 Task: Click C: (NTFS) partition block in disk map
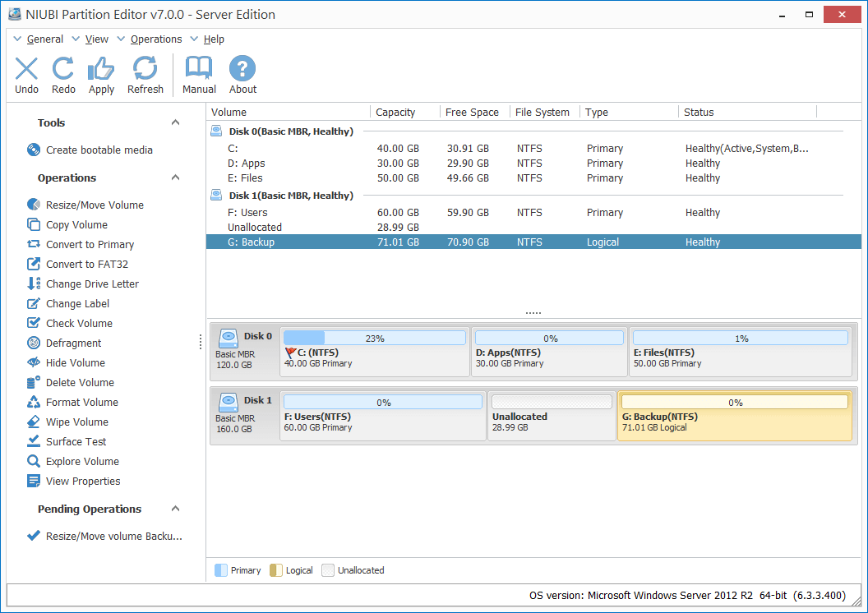375,352
